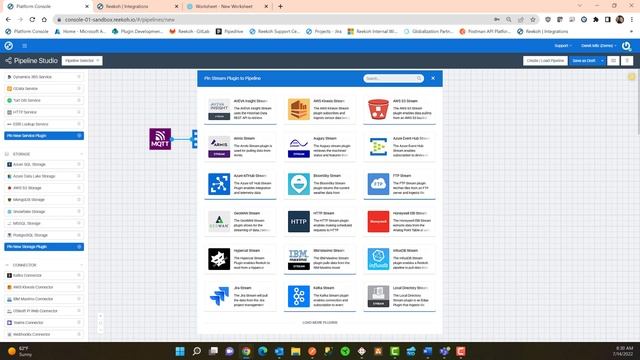
Task: Select the IBM Maximo Stream plugin icon
Action: (299, 259)
